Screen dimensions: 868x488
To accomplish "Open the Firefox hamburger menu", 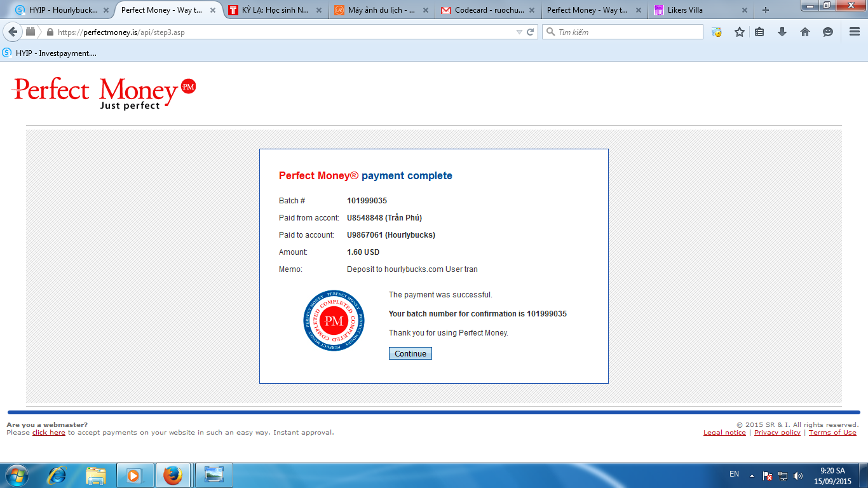I will tap(855, 32).
